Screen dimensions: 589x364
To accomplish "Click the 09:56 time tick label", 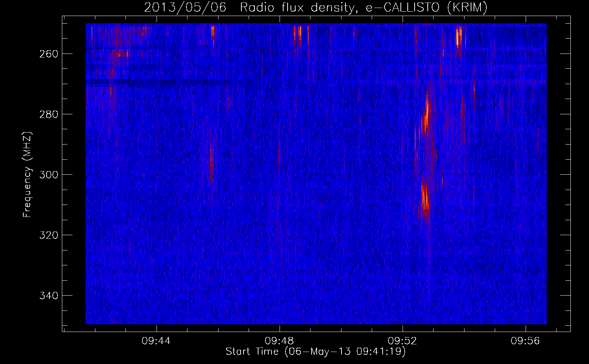I will click(525, 341).
